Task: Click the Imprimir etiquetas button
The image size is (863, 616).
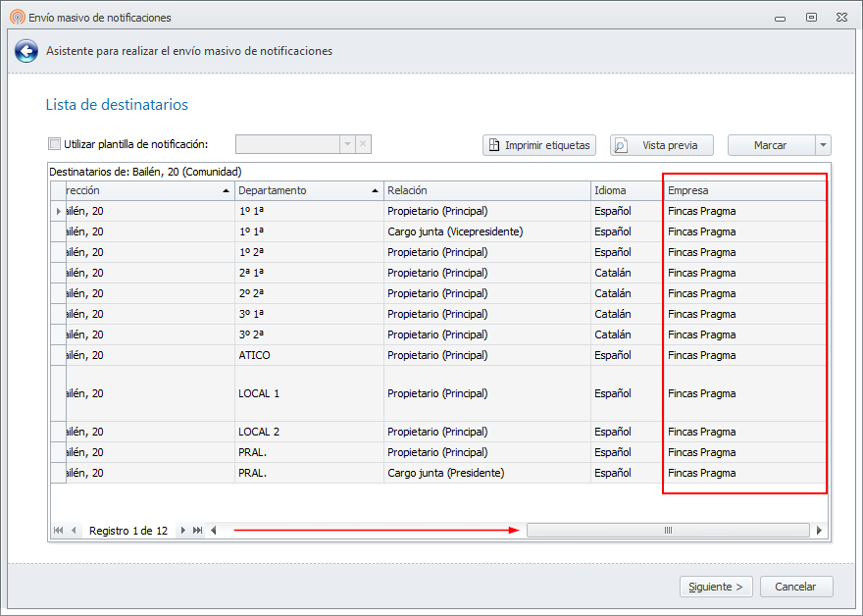Action: click(x=539, y=145)
